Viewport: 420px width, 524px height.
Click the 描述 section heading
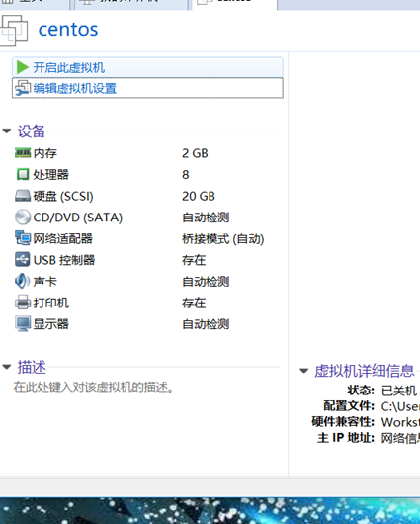[x=32, y=367]
